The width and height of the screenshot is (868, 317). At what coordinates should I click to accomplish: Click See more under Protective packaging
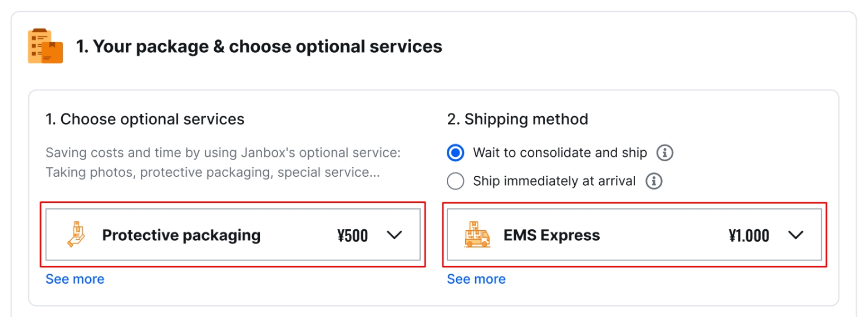click(x=75, y=279)
